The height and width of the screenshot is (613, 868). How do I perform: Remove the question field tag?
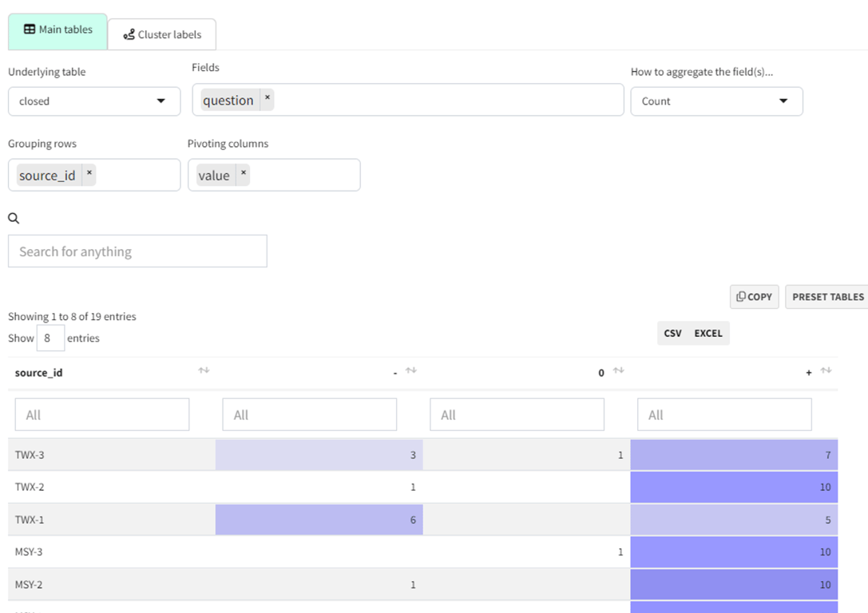268,98
